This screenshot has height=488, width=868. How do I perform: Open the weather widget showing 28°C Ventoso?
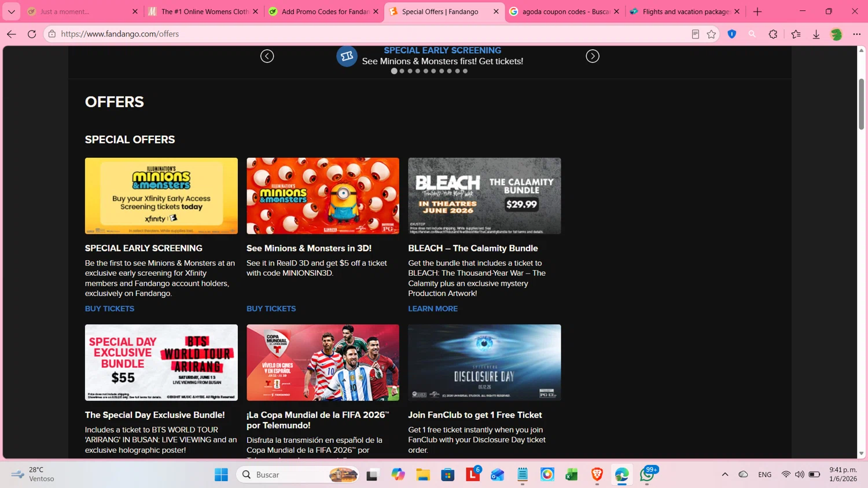34,475
